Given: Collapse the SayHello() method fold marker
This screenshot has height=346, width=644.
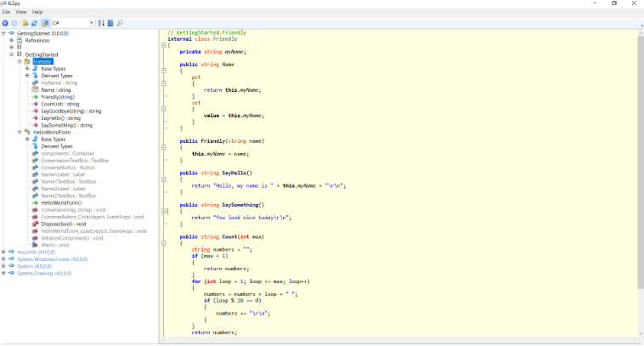Looking at the screenshot, I should [x=163, y=179].
